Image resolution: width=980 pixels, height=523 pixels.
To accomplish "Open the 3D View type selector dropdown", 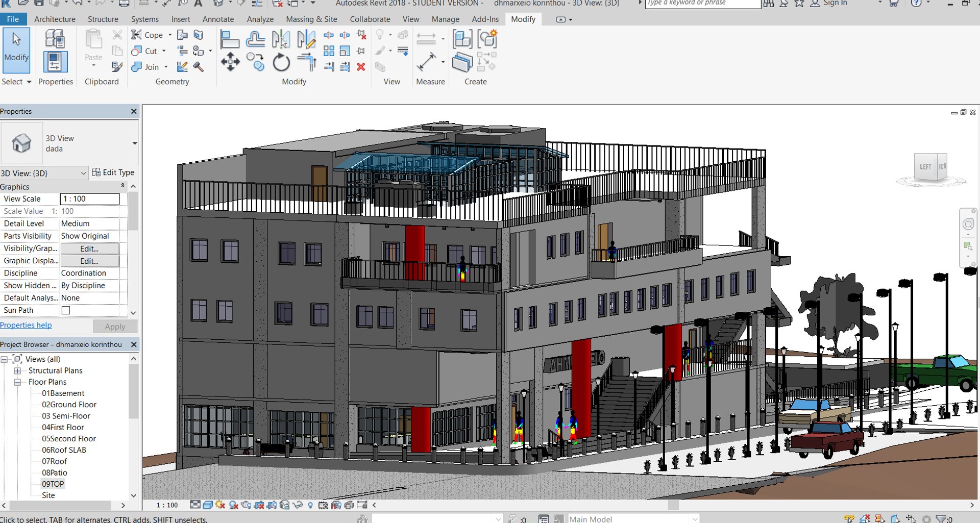I will 135,143.
